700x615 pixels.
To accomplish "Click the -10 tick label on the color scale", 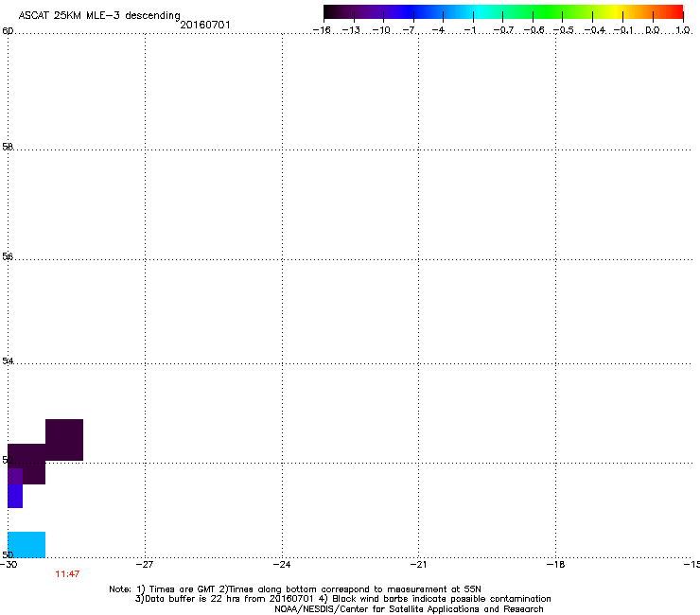I will [381, 30].
